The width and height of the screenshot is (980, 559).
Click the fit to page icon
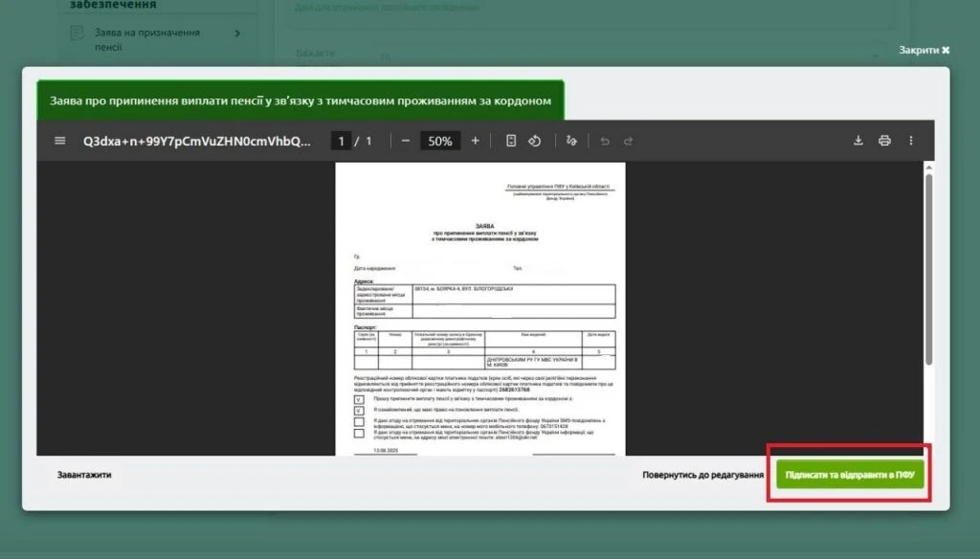pyautogui.click(x=511, y=141)
